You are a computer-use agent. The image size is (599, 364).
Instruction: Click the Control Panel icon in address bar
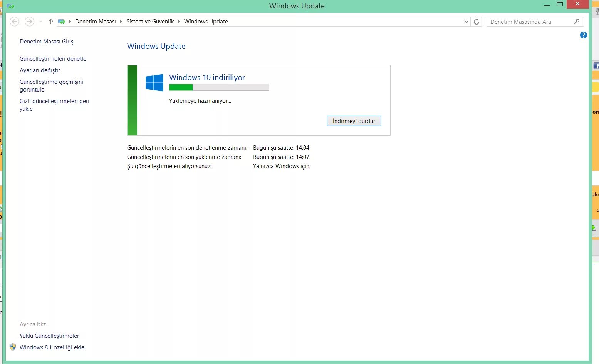pyautogui.click(x=62, y=22)
